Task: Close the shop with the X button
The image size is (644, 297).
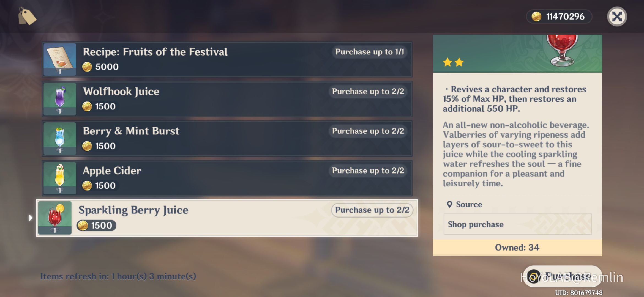Action: tap(617, 16)
